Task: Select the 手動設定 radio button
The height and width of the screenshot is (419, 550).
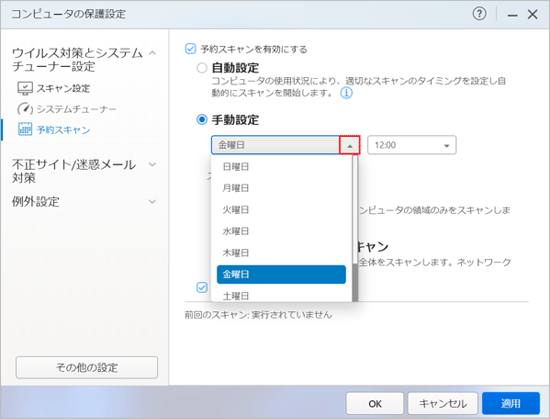Action: pos(202,120)
